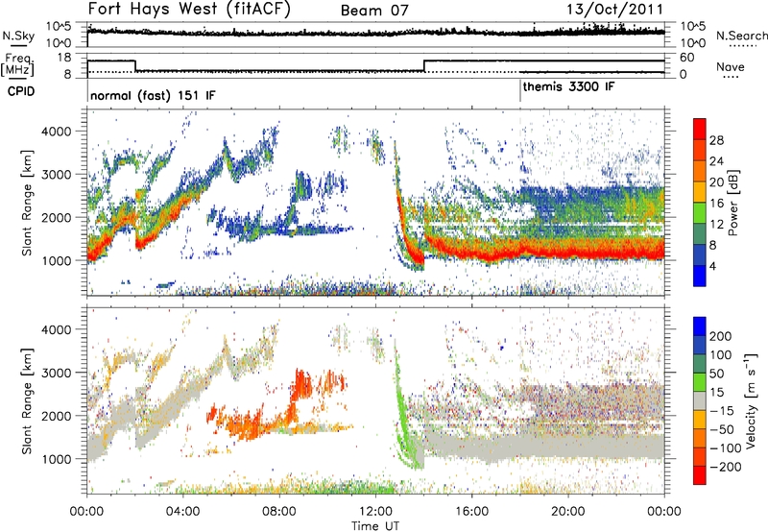Click the "60" Nave axis tick
Screen dimensions: 768x532
[687, 58]
